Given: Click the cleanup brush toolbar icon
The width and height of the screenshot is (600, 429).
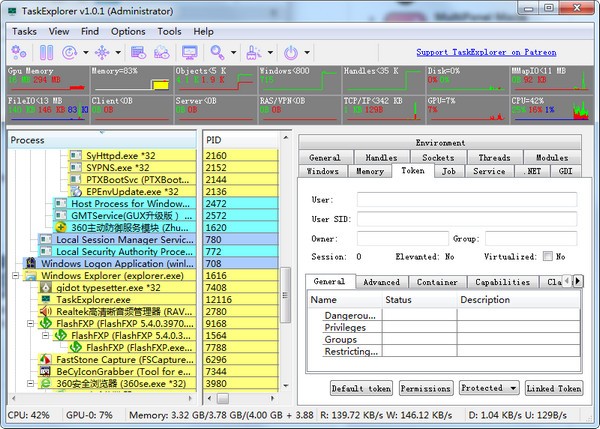Looking at the screenshot, I should click(x=254, y=52).
